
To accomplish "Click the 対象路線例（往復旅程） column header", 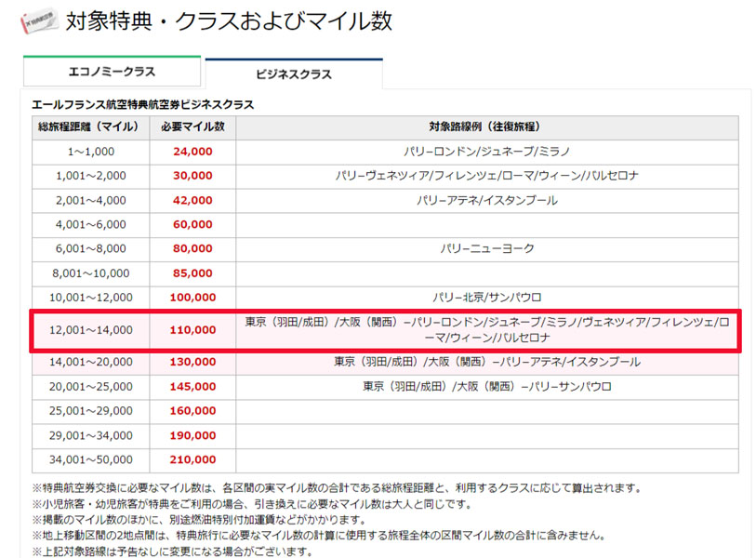I will pyautogui.click(x=487, y=127).
